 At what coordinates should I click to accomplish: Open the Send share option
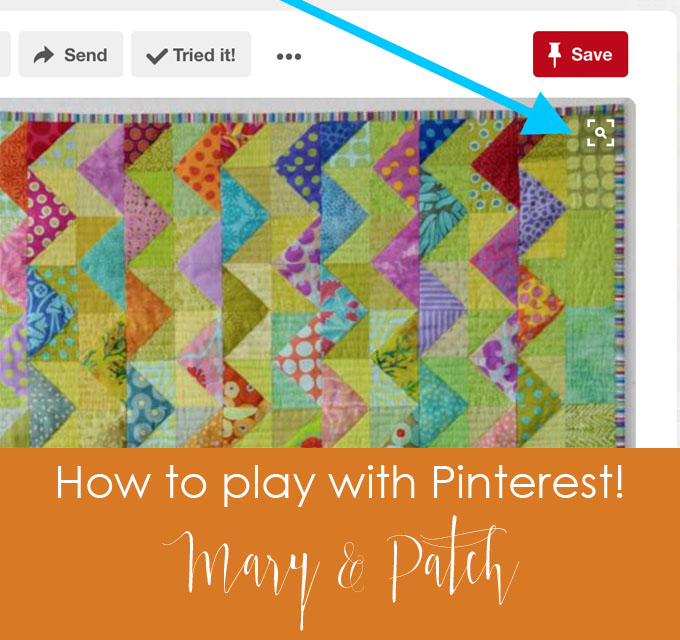[x=71, y=54]
